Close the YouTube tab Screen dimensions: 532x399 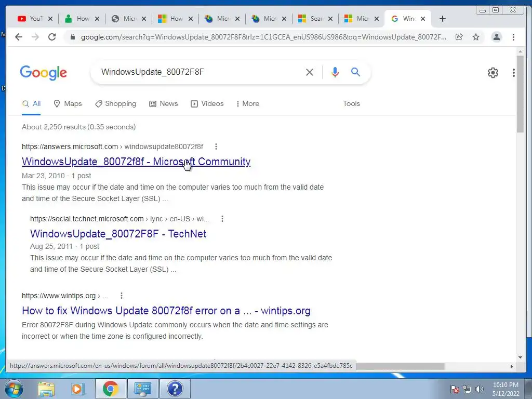pyautogui.click(x=50, y=19)
